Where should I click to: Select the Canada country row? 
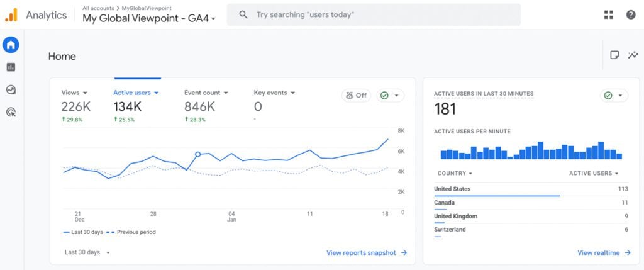(531, 203)
